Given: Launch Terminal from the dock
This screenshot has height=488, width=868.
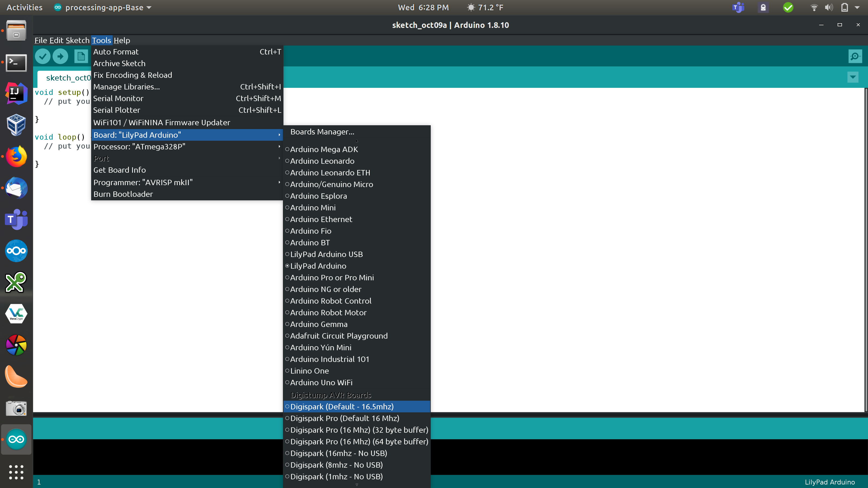Looking at the screenshot, I should pos(16,63).
